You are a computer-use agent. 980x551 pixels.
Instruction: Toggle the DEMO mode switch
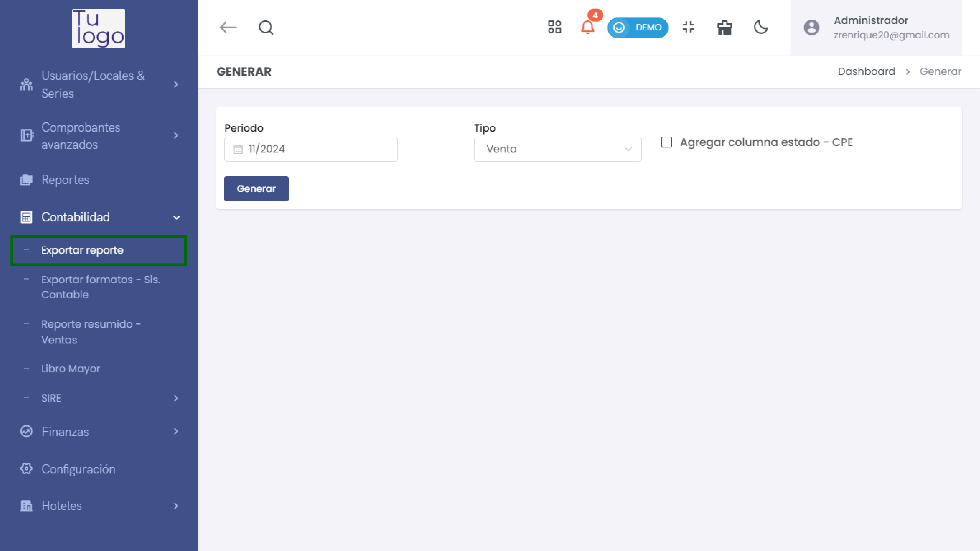[x=638, y=28]
